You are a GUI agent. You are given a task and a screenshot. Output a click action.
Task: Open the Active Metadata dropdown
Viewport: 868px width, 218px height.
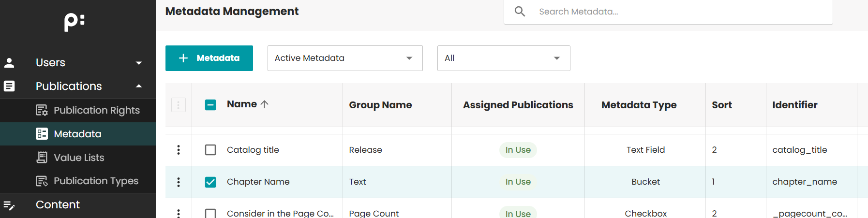click(x=345, y=58)
